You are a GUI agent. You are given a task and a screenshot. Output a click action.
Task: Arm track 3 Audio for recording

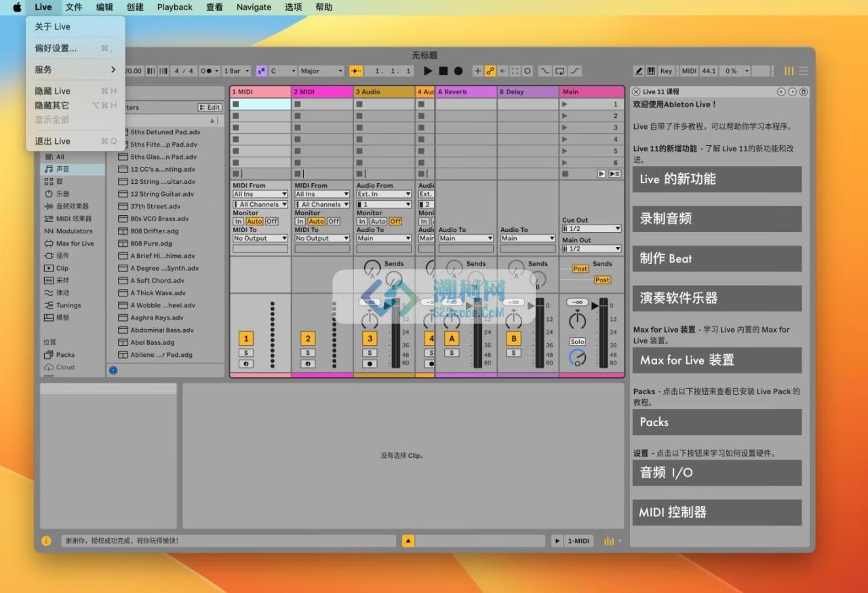[x=370, y=364]
